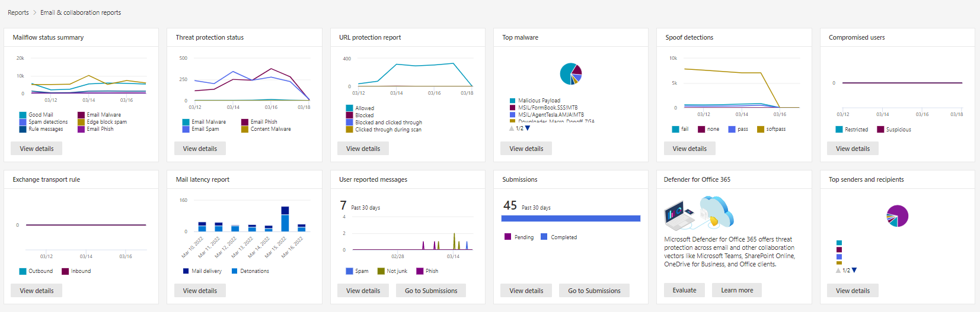Click the Evaluate button for Defender
The width and height of the screenshot is (980, 312).
[x=684, y=290]
